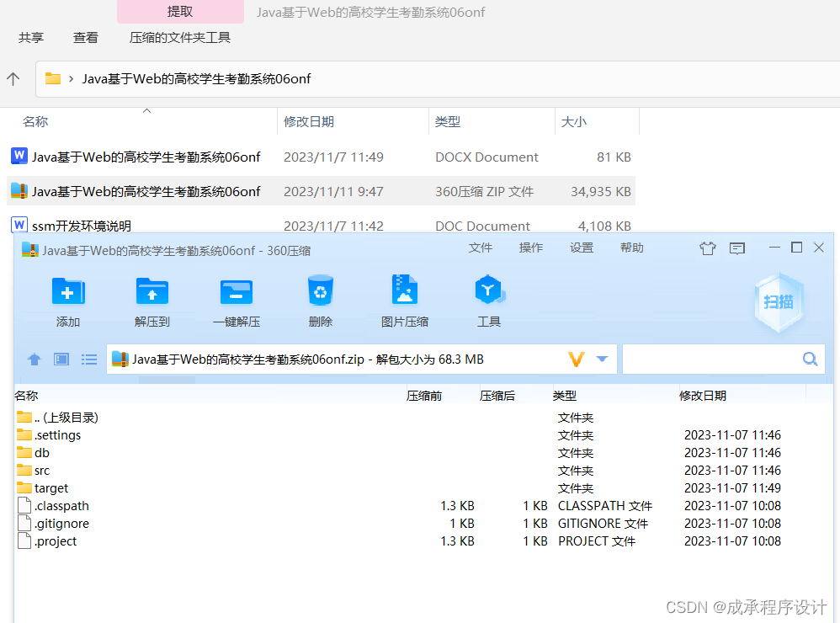Click the 添加 (Add) icon to add files
Viewport: 840px width, 623px height.
67,299
